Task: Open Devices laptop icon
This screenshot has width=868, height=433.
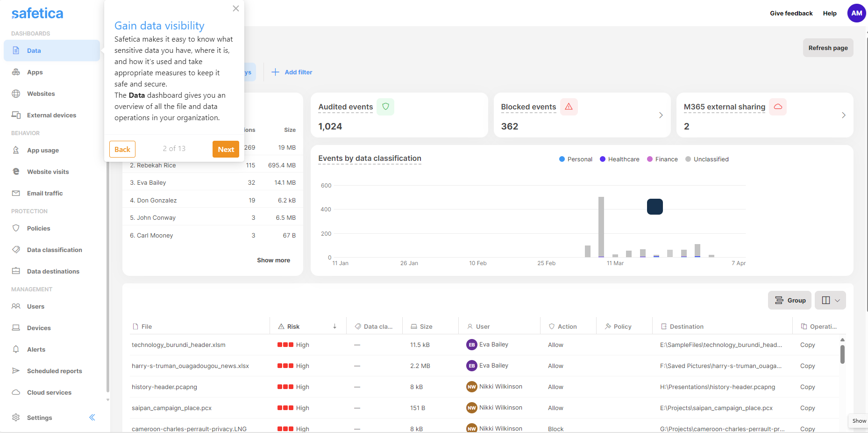Action: pos(16,328)
